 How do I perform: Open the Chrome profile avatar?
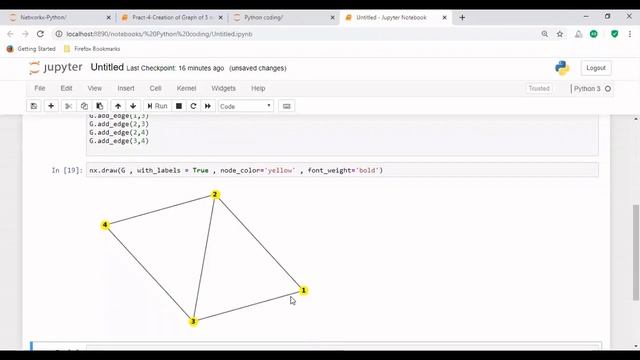(x=593, y=34)
